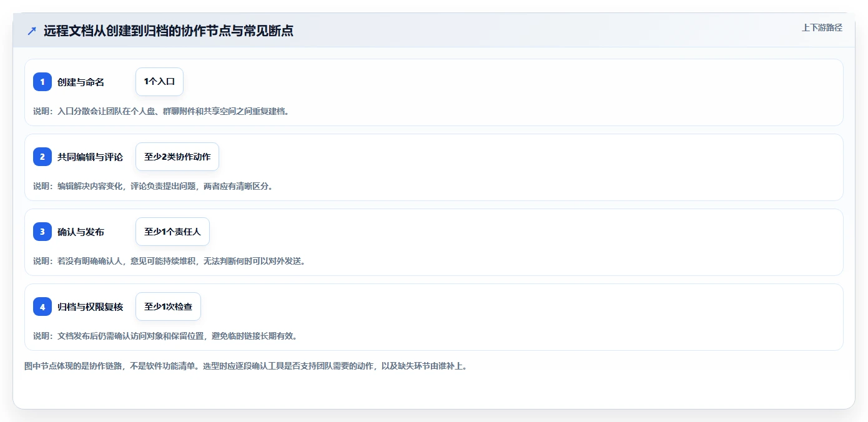868x422 pixels.
Task: Click the 确认与发布 step title
Action: click(81, 232)
